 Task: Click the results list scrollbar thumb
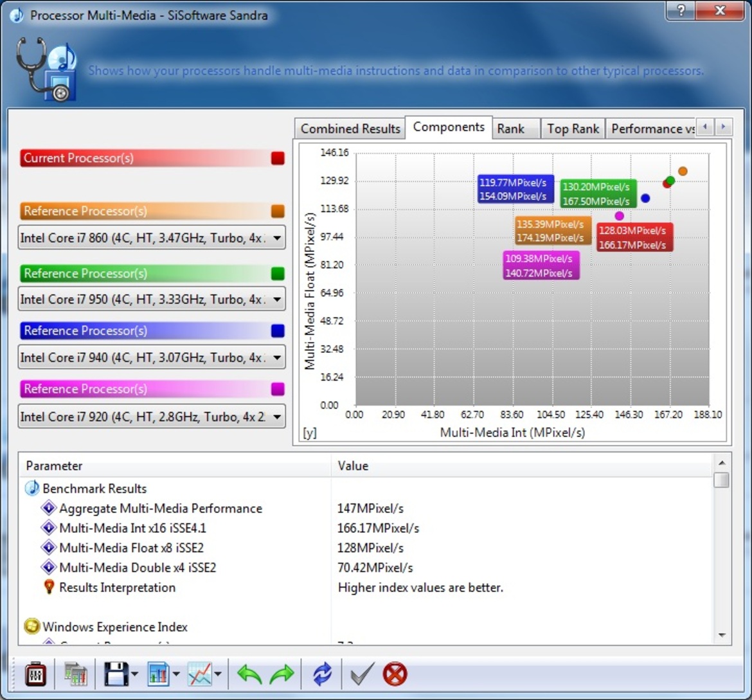pos(721,480)
